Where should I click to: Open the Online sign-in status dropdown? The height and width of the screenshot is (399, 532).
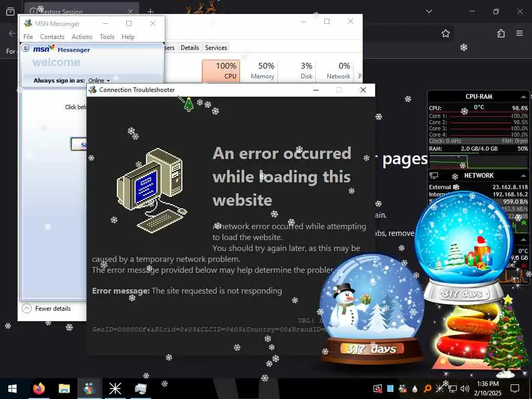[99, 81]
